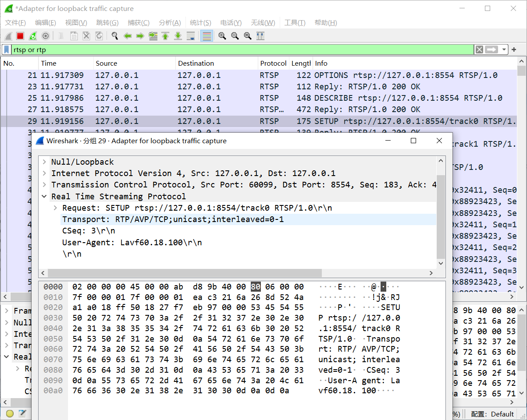Click the display filter bookmark icon
The image size is (527, 420).
point(7,49)
